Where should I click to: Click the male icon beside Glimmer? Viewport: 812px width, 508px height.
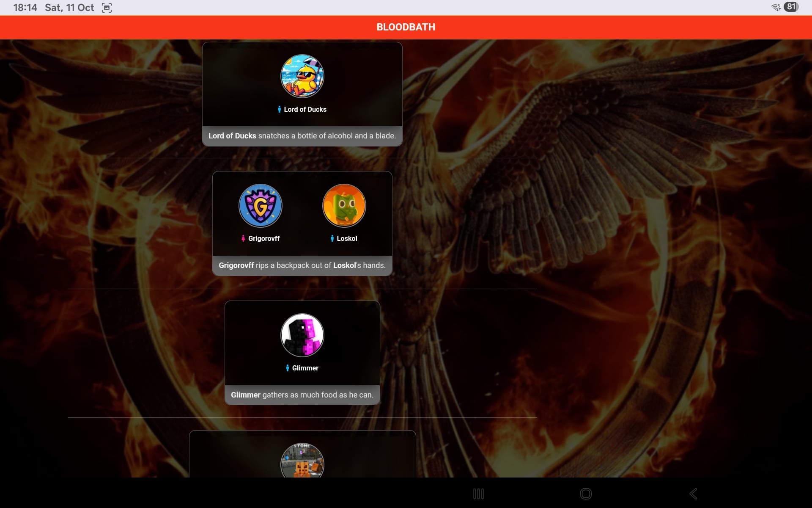click(288, 368)
